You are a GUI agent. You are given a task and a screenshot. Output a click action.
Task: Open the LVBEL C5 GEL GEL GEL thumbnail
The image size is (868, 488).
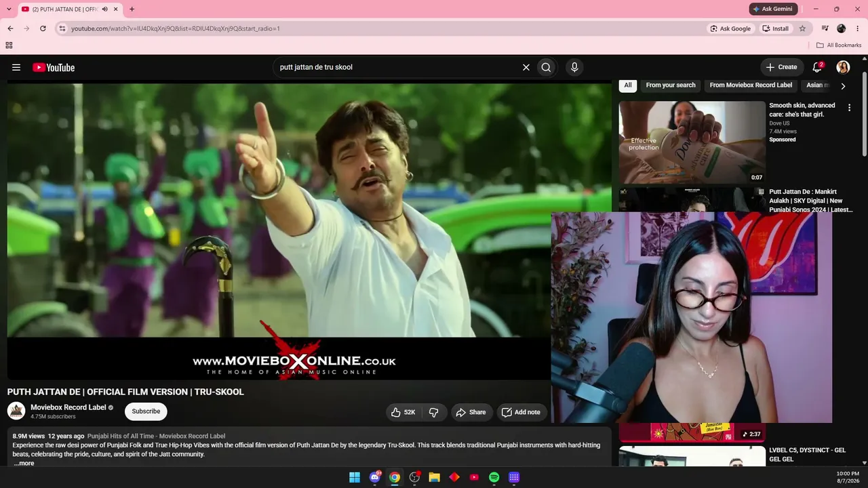692,456
